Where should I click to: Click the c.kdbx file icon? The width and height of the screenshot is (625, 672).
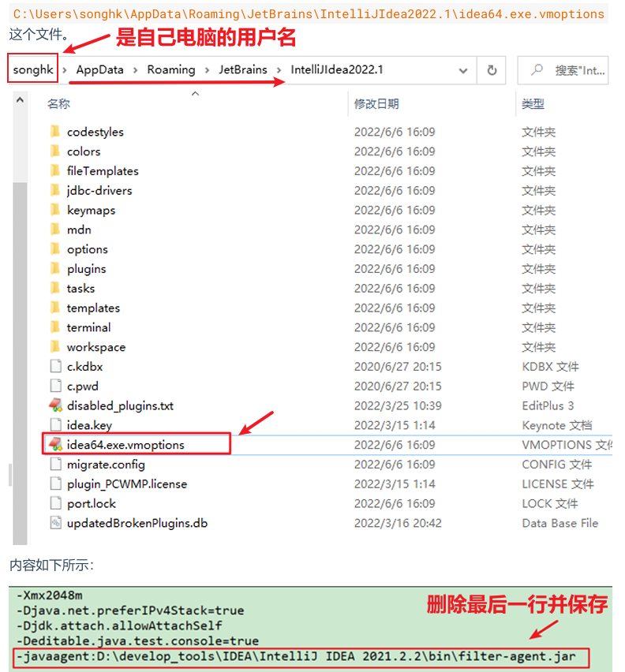tap(55, 367)
